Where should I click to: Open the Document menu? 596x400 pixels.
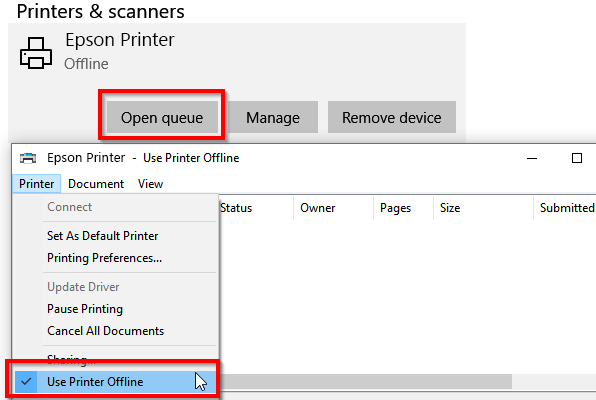[x=96, y=184]
